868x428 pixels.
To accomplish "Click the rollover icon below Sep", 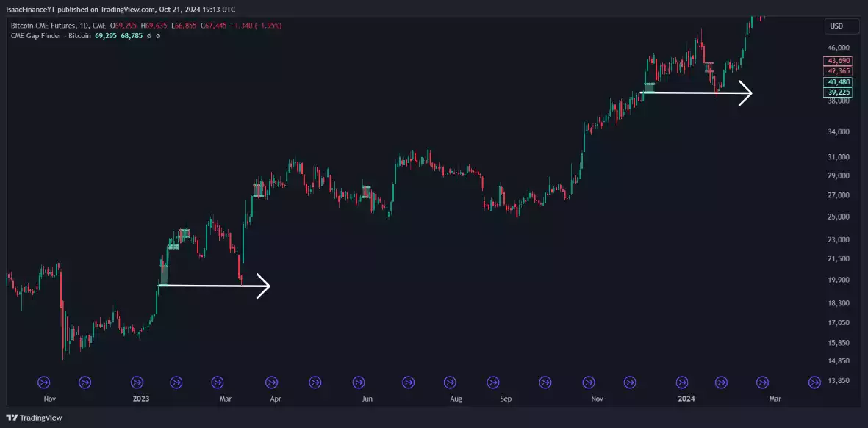I will [492, 382].
